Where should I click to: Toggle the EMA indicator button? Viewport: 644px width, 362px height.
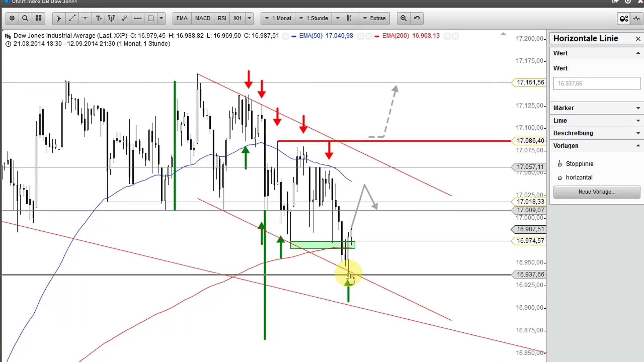pyautogui.click(x=182, y=18)
